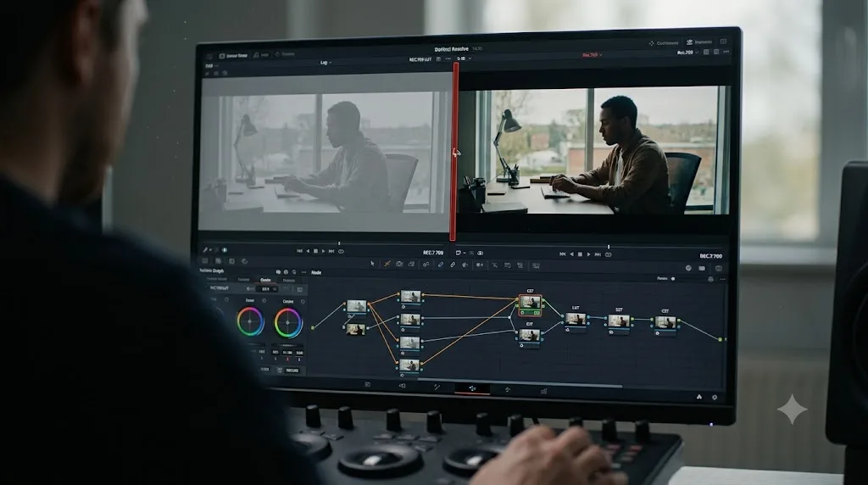Open the color picker dropdown below left viewer
This screenshot has width=868, height=485.
click(207, 250)
